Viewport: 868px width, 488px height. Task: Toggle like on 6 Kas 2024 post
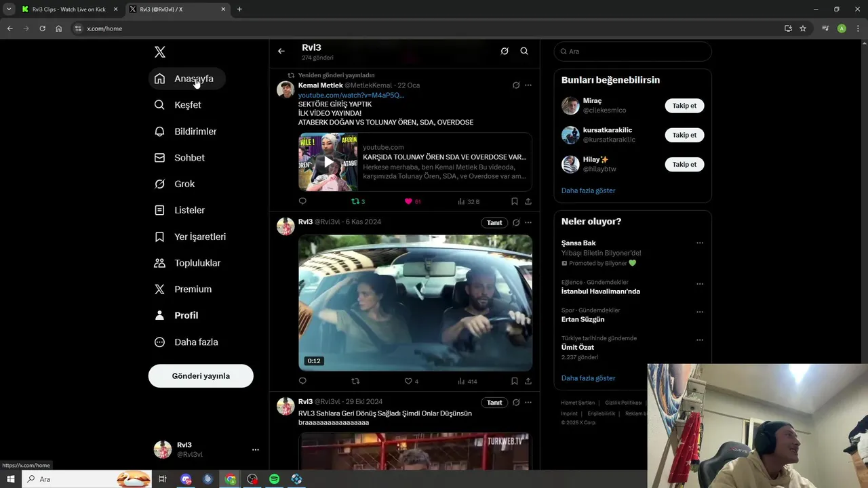tap(411, 382)
